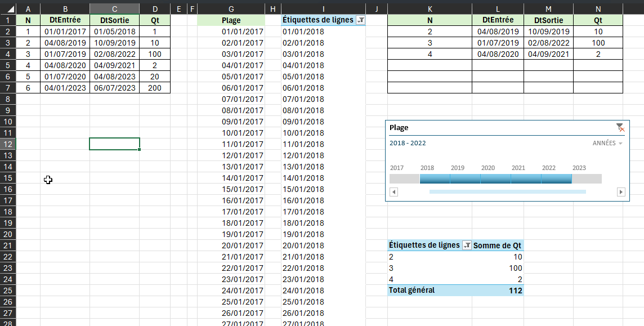
Task: Select the Somme de Qt header cell
Action: (x=498, y=245)
